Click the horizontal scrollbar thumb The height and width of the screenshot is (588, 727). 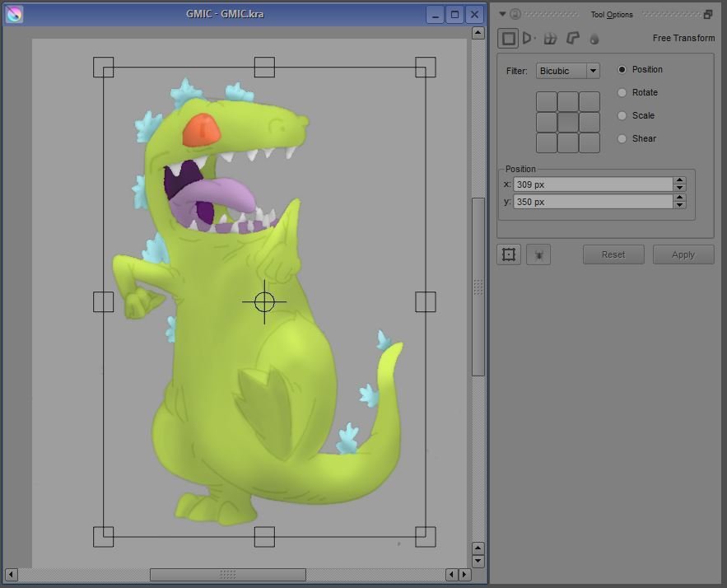tap(228, 575)
